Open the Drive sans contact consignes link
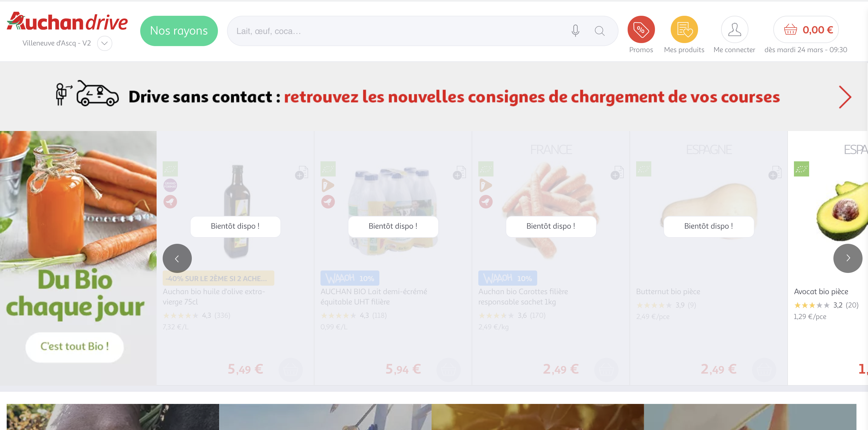This screenshot has height=430, width=868. pos(531,97)
